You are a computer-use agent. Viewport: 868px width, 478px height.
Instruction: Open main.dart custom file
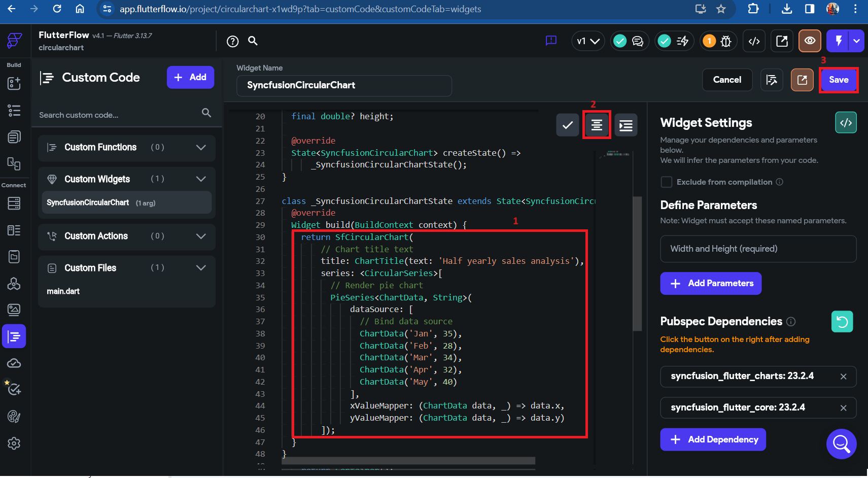[x=63, y=291]
